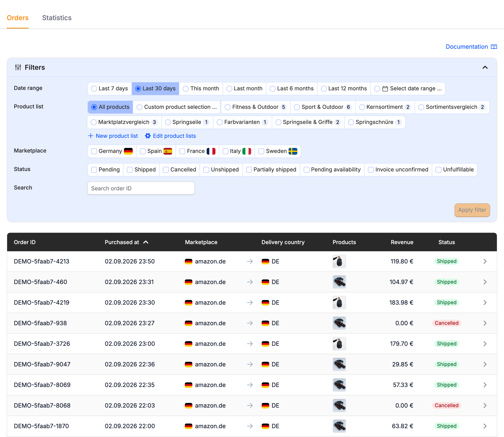The width and height of the screenshot is (504, 437).
Task: Select Last 12 months date range
Action: (344, 88)
